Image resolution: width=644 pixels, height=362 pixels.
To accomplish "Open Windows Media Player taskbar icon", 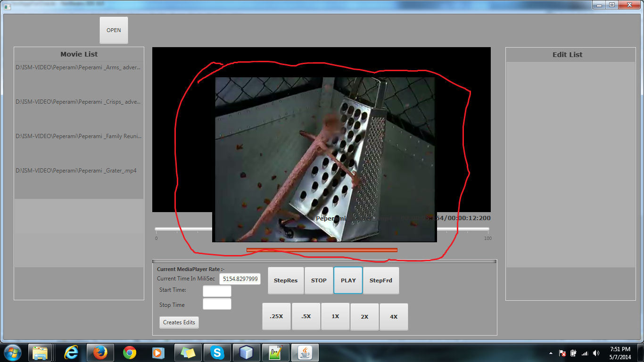I will coord(158,353).
